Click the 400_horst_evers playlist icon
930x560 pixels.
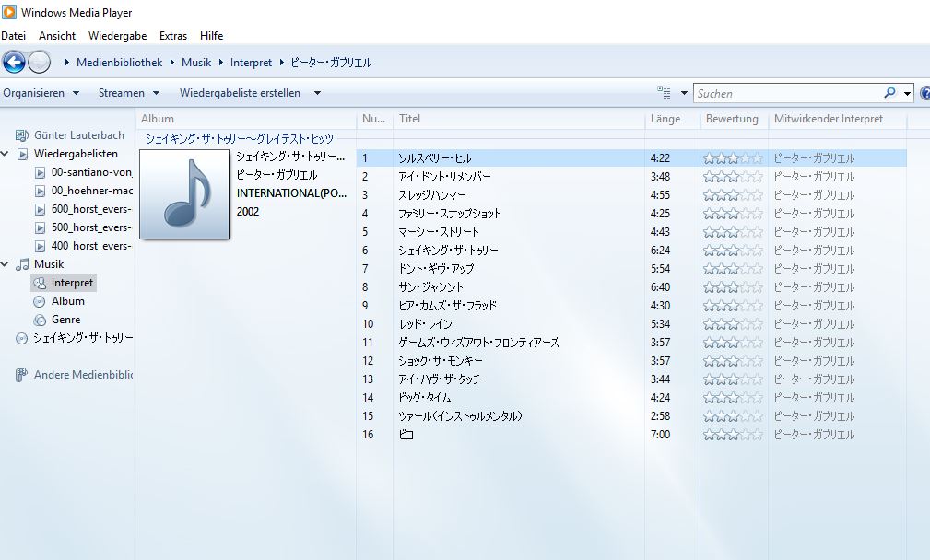pyautogui.click(x=40, y=246)
